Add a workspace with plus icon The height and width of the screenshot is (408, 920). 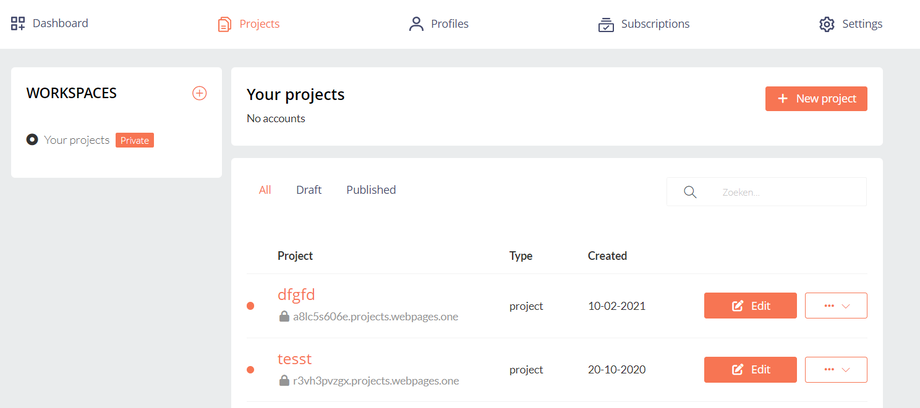[199, 93]
